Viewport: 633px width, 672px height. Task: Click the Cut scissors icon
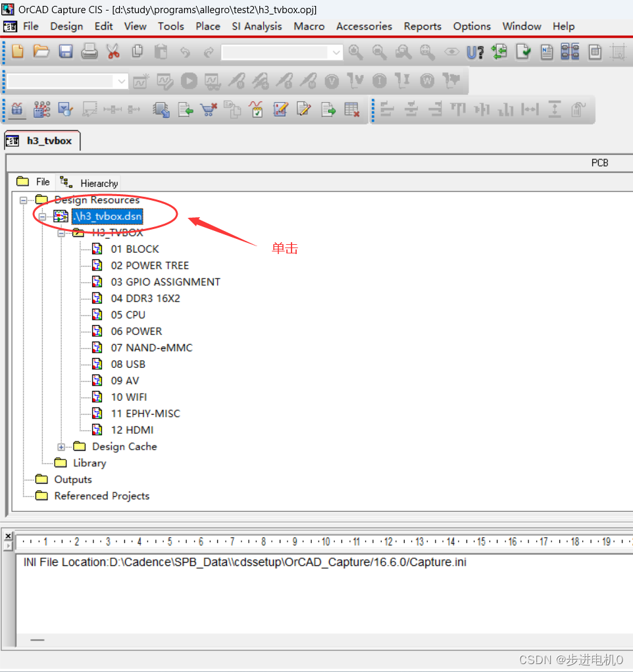[113, 52]
